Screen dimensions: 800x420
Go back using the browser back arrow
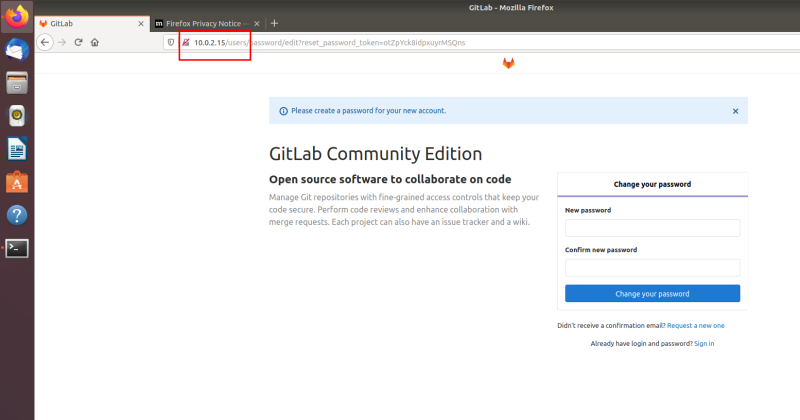(45, 42)
